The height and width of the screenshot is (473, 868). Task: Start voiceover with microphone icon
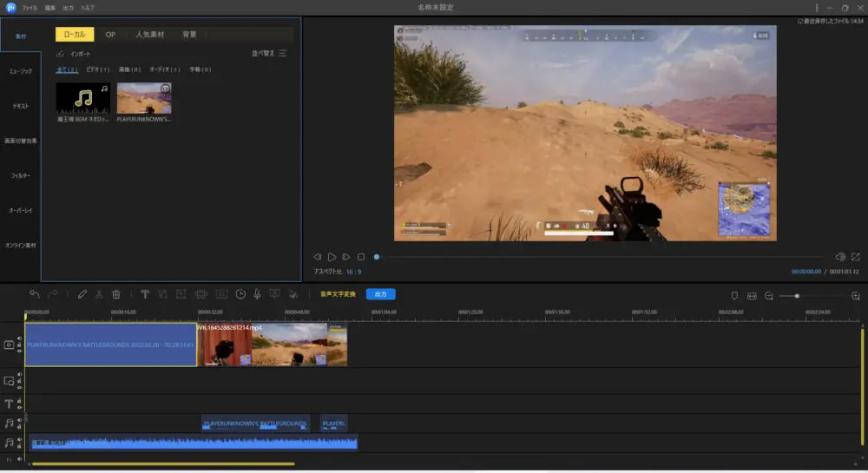pyautogui.click(x=258, y=294)
